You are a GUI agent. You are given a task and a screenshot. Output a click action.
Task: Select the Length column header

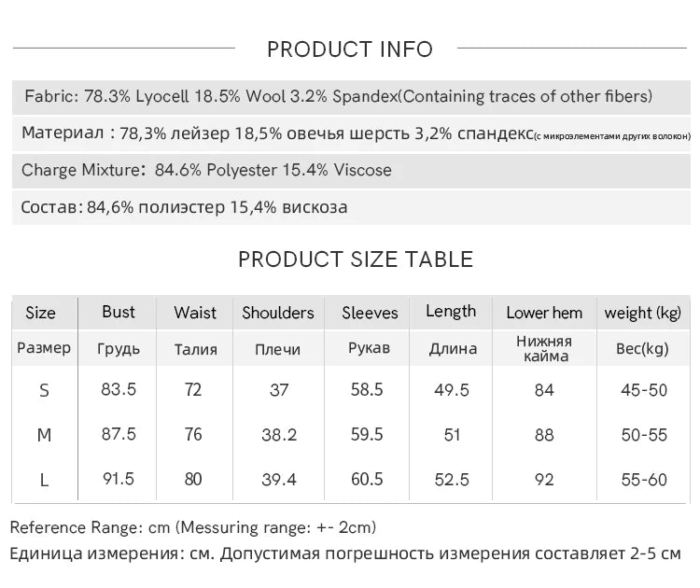451,312
